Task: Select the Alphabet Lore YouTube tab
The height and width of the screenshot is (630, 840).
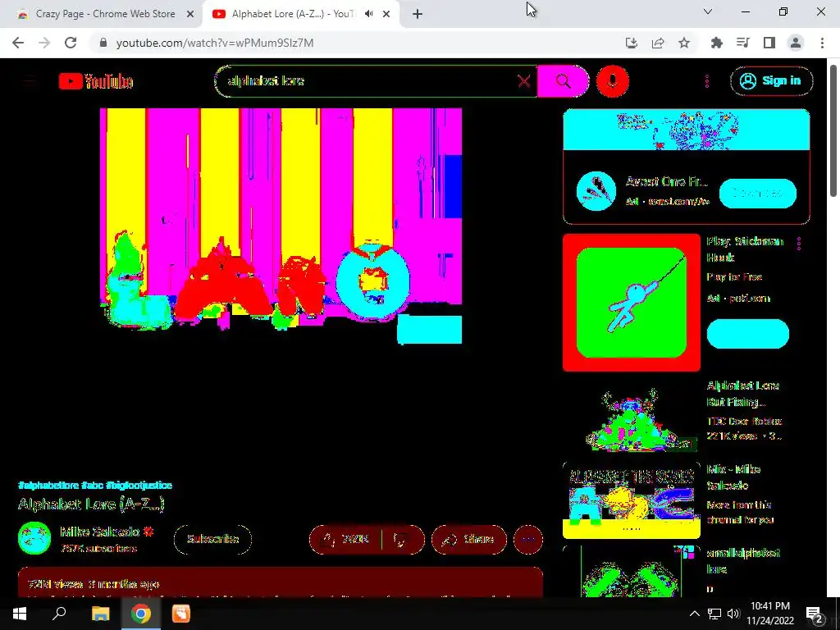Action: 292,14
